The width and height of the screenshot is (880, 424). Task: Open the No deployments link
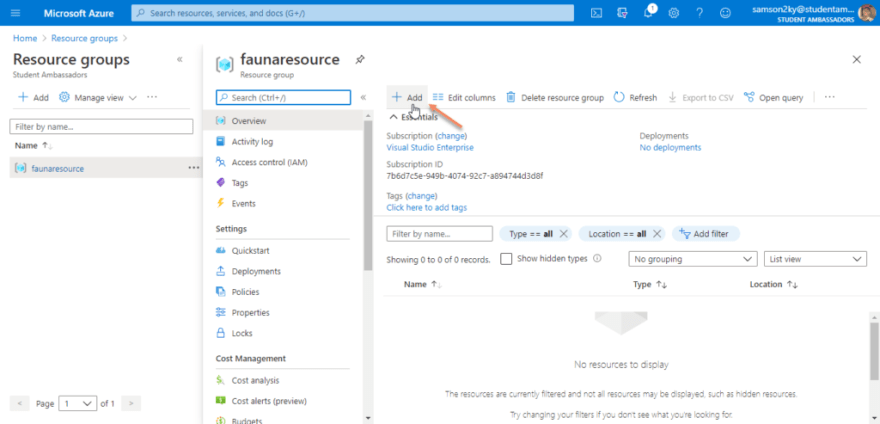point(670,147)
